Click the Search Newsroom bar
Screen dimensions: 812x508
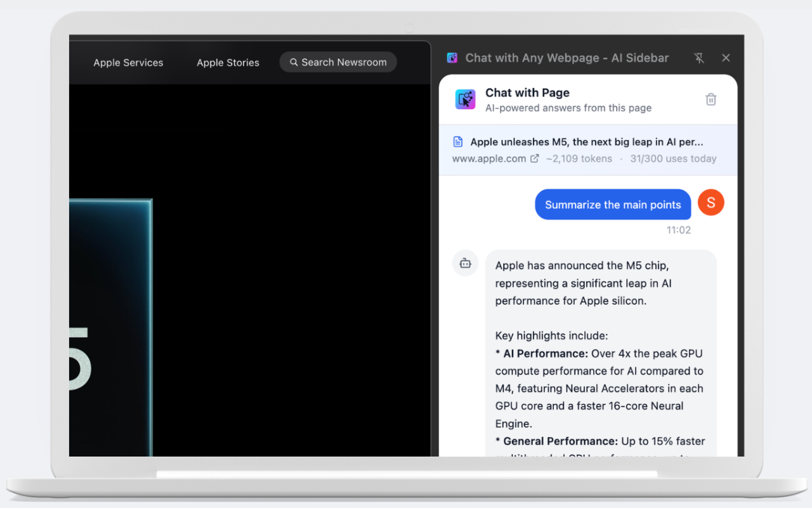[x=338, y=62]
